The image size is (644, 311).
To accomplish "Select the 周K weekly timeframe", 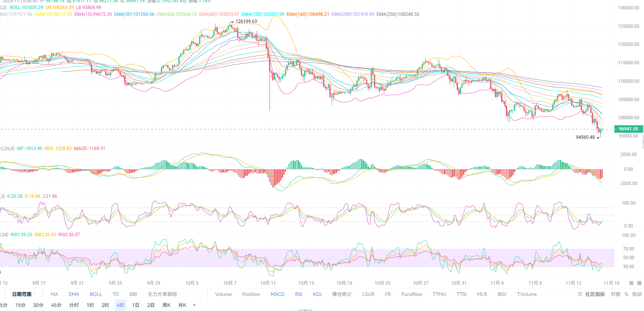I will 167,305.
